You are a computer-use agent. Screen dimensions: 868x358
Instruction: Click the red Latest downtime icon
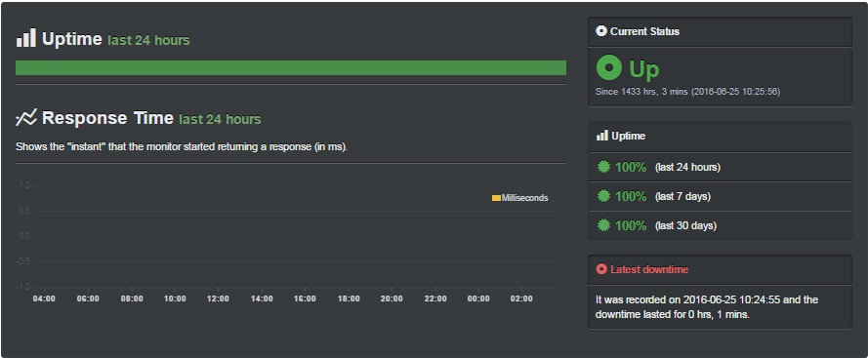[x=601, y=269]
